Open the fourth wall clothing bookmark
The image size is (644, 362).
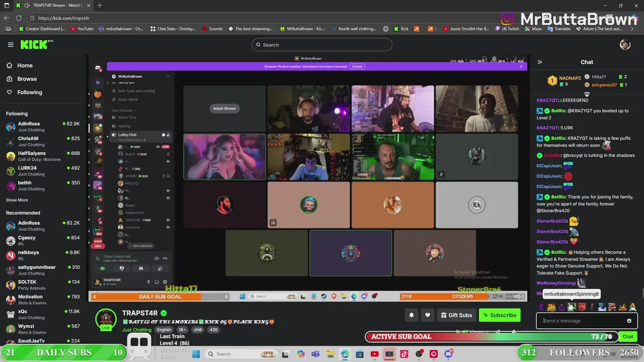point(353,29)
